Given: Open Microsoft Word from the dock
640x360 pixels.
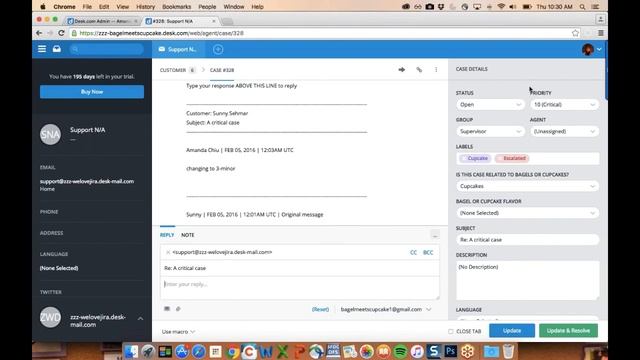Looking at the screenshot, I should click(x=266, y=351).
